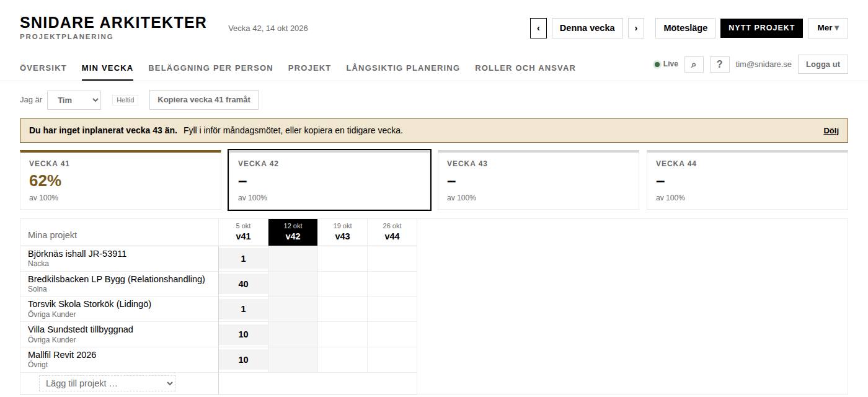
Task: Open help via the question mark icon
Action: pyautogui.click(x=719, y=64)
